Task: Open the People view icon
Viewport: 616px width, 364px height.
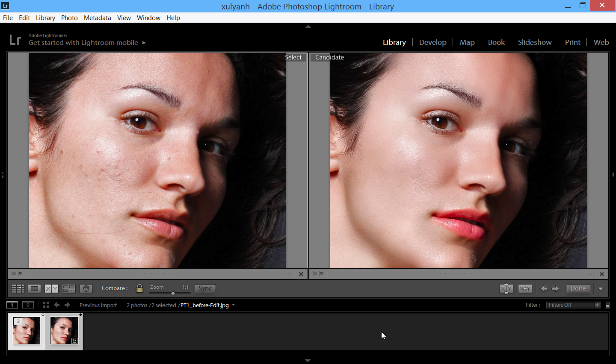Action: point(86,288)
